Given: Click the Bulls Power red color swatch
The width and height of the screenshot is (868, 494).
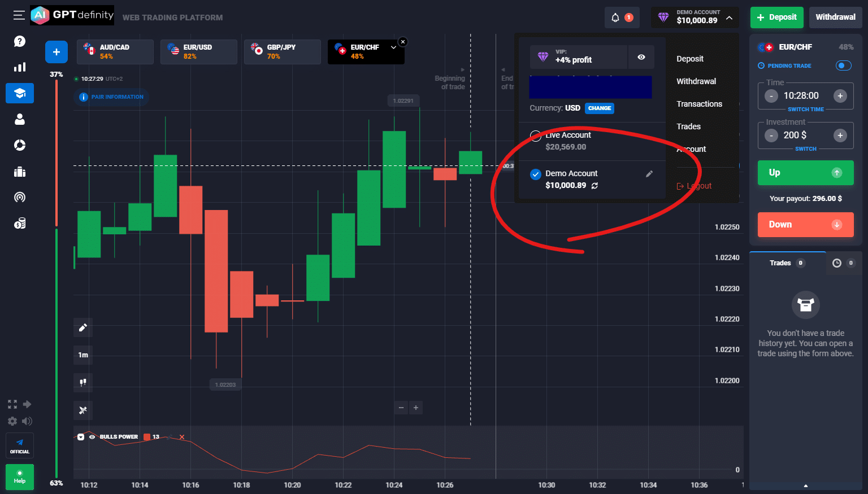Looking at the screenshot, I should click(x=147, y=437).
